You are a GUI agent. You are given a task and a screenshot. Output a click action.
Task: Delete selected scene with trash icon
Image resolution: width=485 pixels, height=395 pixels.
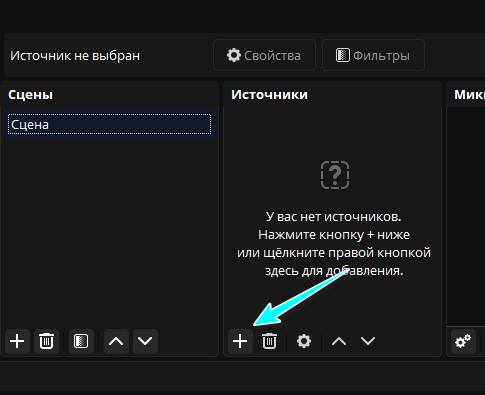click(x=46, y=341)
